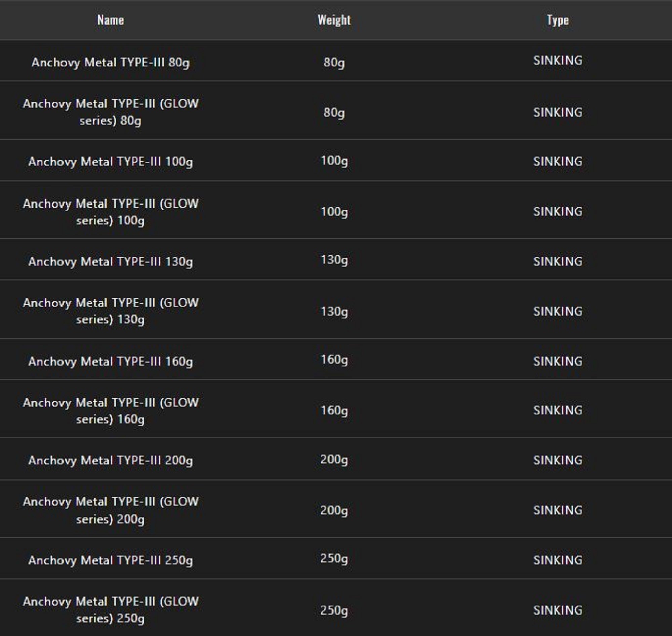The height and width of the screenshot is (636, 672).
Task: Select SINKING in the non-GLOW 160g row
Action: pos(558,361)
